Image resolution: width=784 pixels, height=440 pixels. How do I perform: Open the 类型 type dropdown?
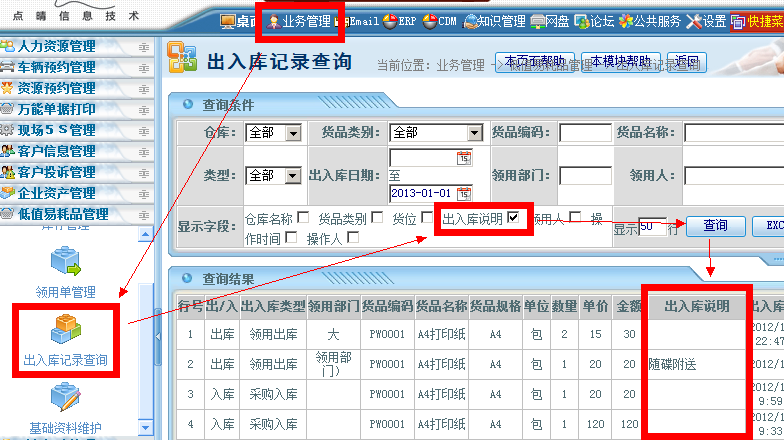click(x=293, y=175)
